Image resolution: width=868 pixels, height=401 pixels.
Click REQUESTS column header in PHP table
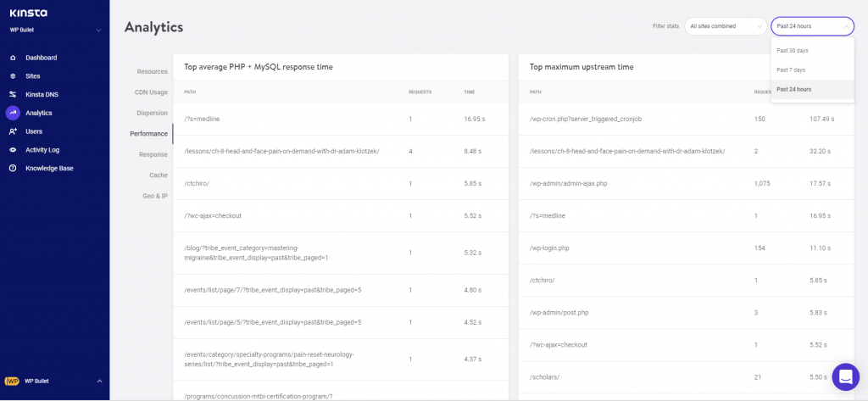click(x=420, y=92)
